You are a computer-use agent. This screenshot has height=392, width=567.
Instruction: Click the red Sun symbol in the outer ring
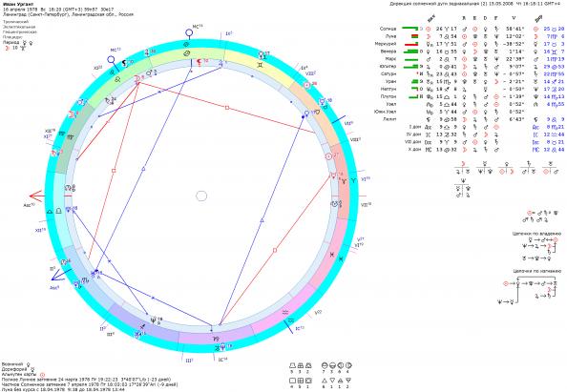(x=307, y=85)
